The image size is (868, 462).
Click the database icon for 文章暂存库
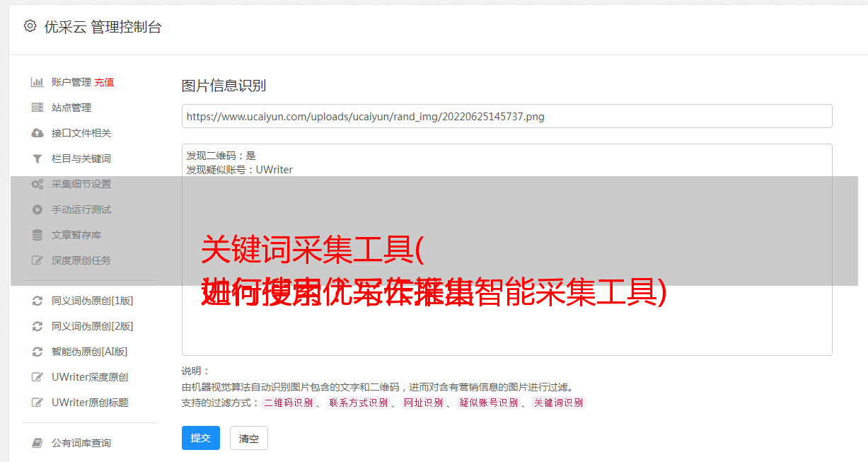pyautogui.click(x=37, y=235)
